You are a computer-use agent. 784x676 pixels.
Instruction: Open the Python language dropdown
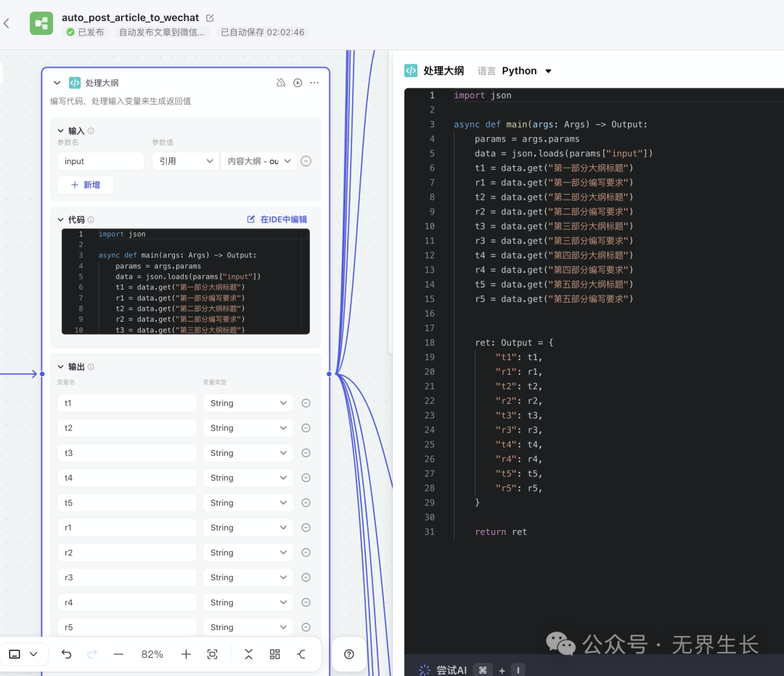pyautogui.click(x=526, y=71)
